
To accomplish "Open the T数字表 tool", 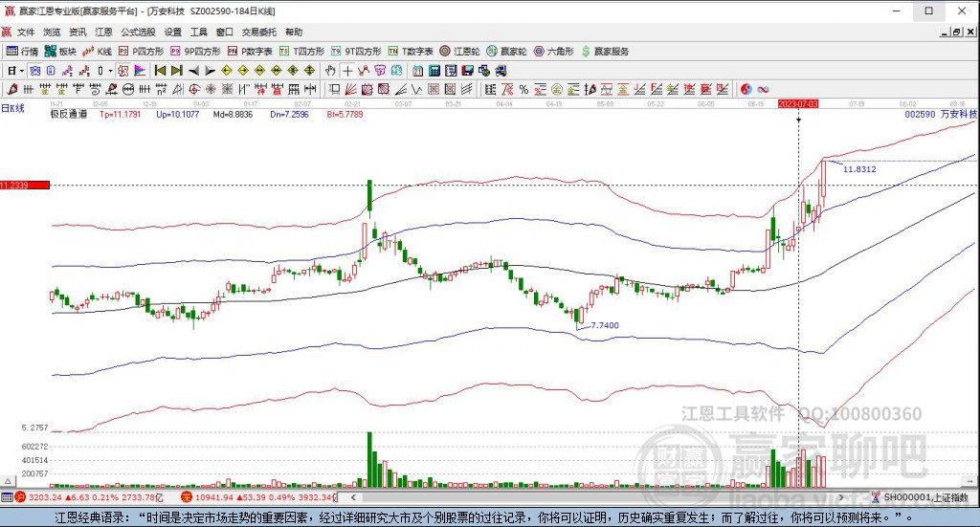I will [411, 52].
